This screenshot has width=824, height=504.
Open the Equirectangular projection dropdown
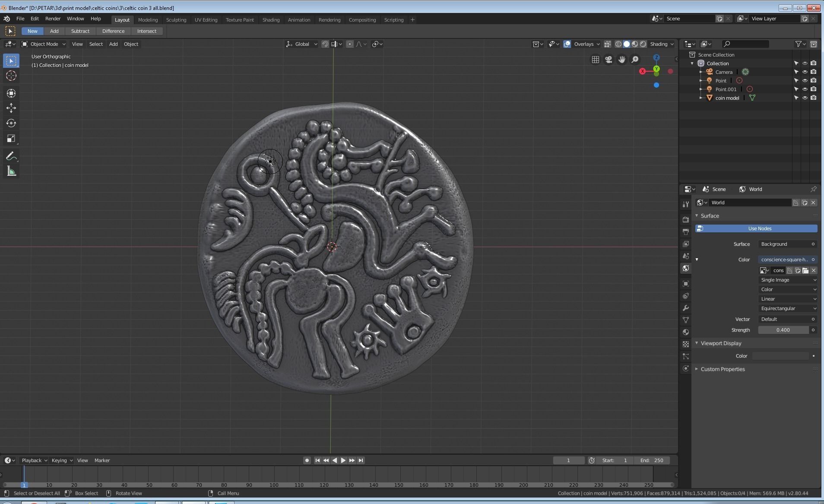(x=788, y=308)
